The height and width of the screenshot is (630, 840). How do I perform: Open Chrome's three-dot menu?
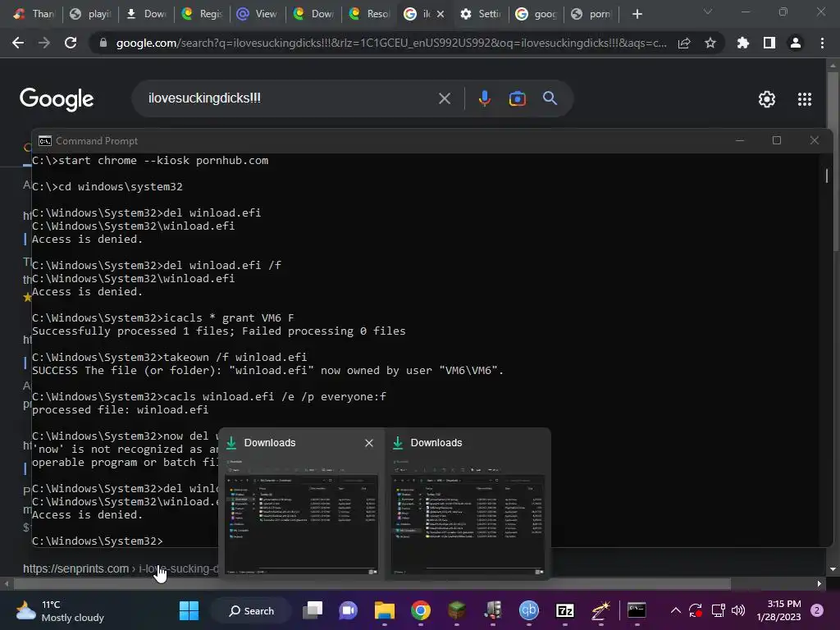coord(822,43)
